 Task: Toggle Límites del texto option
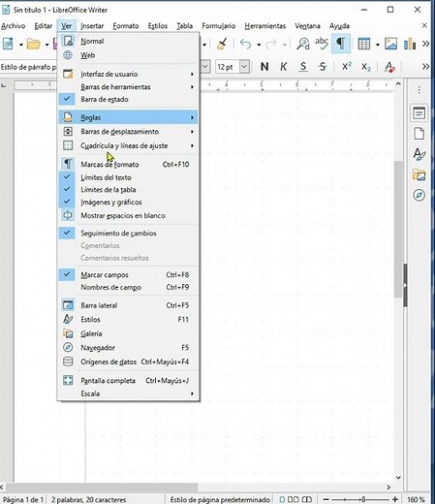coord(128,177)
